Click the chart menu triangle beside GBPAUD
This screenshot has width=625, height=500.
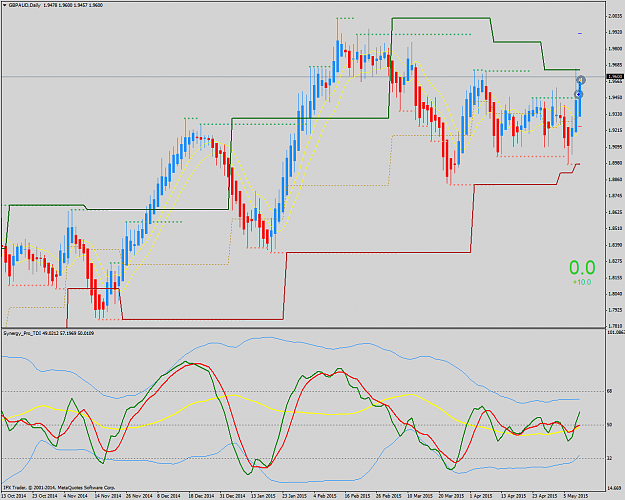5,6
